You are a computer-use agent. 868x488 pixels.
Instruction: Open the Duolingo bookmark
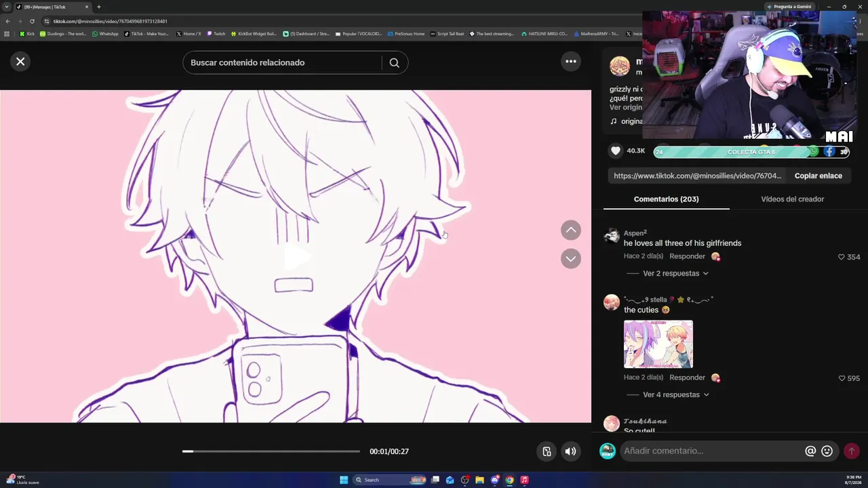[x=63, y=34]
